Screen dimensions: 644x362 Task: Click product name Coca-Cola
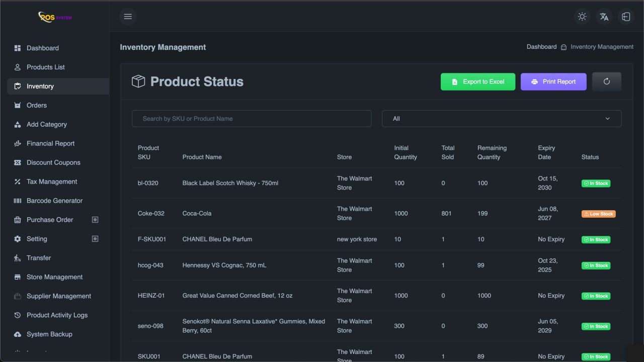coord(197,213)
